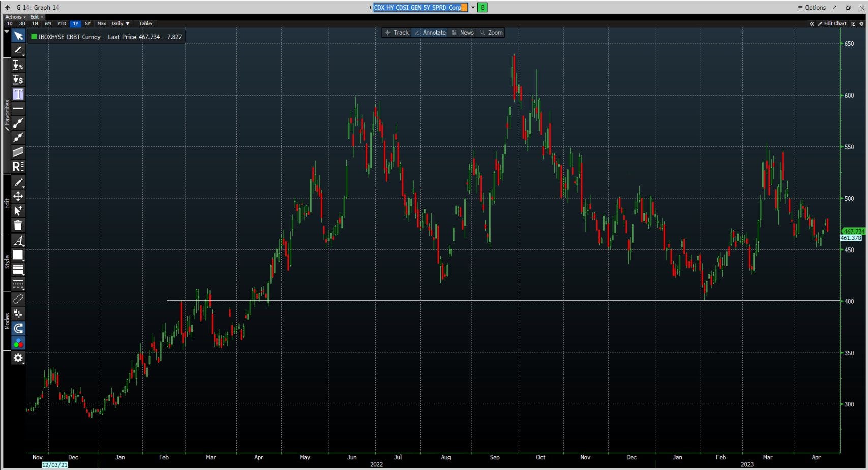
Task: Activate the Zoom tool
Action: coord(491,33)
